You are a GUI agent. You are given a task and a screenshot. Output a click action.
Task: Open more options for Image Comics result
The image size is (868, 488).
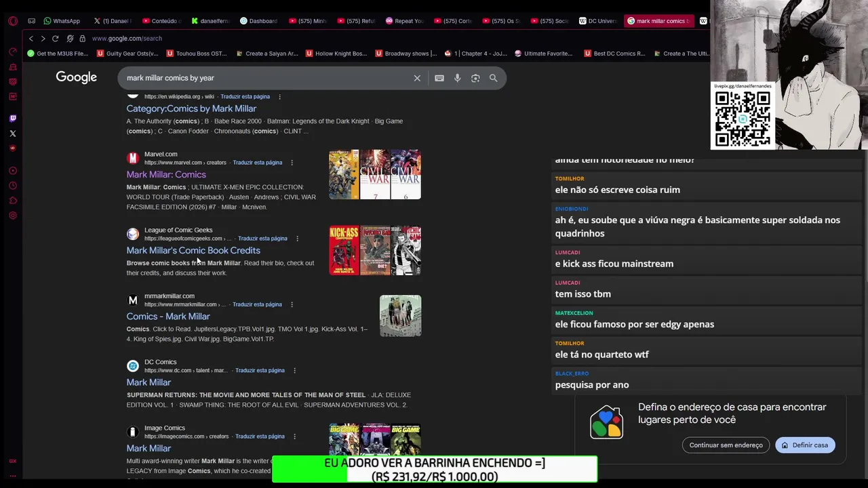294,436
